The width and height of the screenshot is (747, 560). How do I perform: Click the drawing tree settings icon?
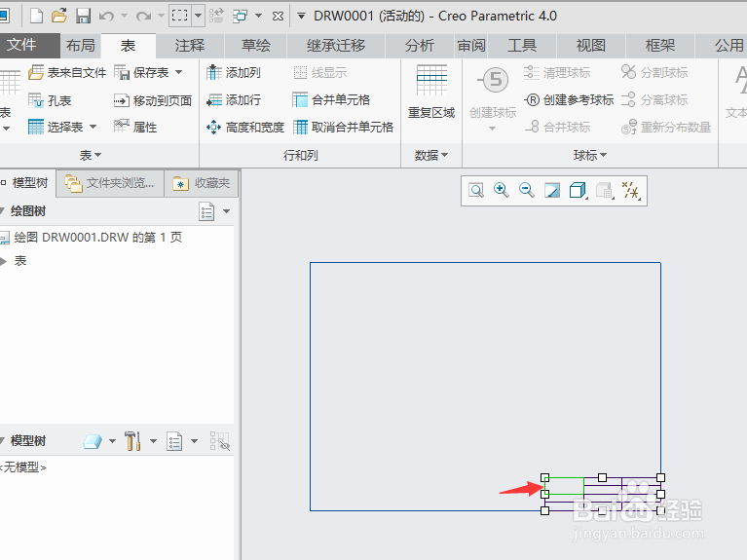(206, 211)
